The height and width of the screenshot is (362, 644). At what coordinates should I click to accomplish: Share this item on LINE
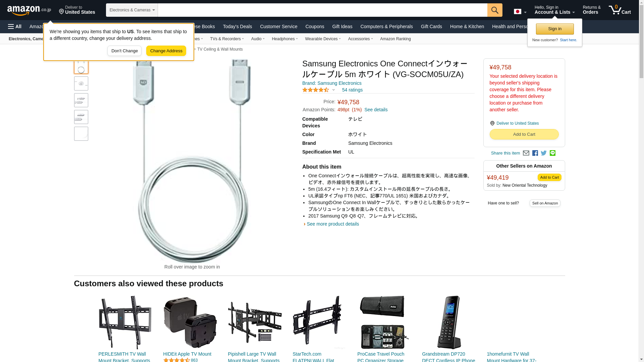[552, 153]
